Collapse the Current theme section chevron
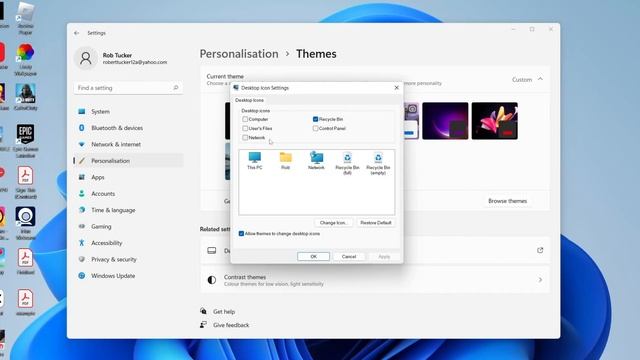The width and height of the screenshot is (640, 360). [x=540, y=79]
